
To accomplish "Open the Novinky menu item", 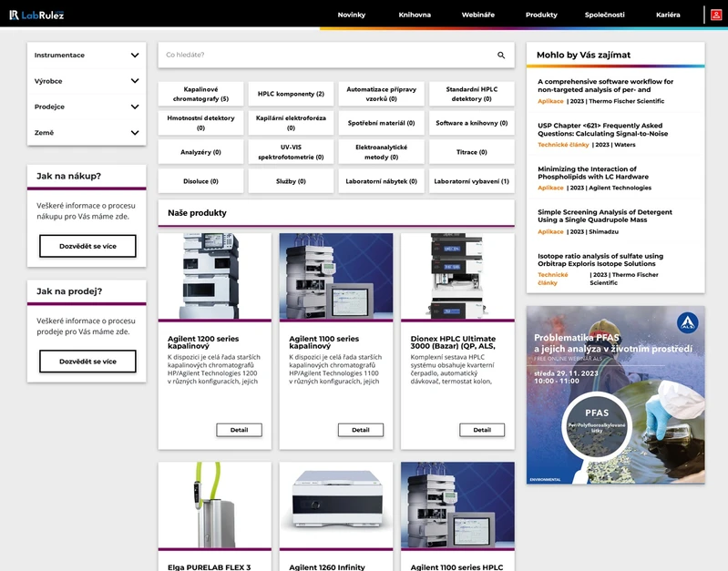I will [351, 15].
